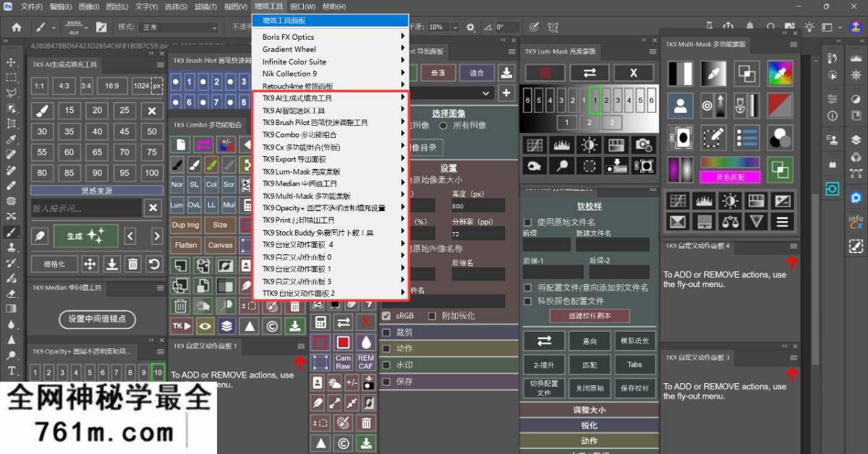This screenshot has height=454, width=868.
Task: Click the reset arrow icon in TK9 AI panel
Action: click(153, 264)
